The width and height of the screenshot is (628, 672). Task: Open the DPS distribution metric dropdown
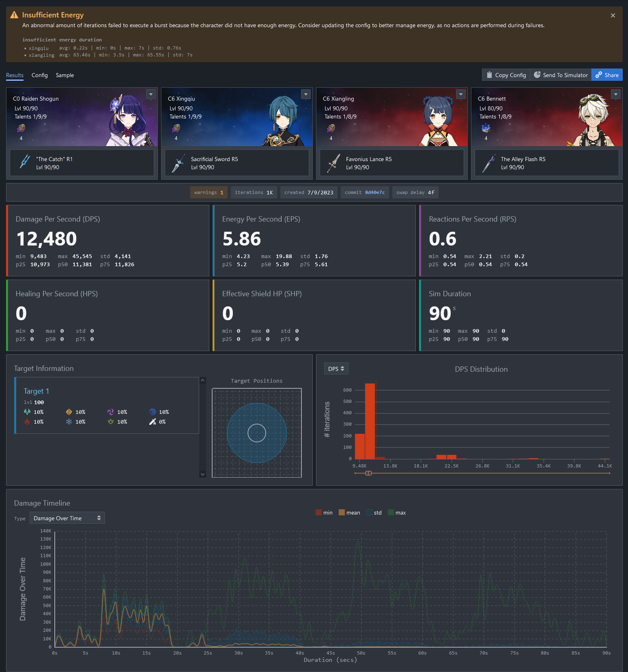(336, 369)
